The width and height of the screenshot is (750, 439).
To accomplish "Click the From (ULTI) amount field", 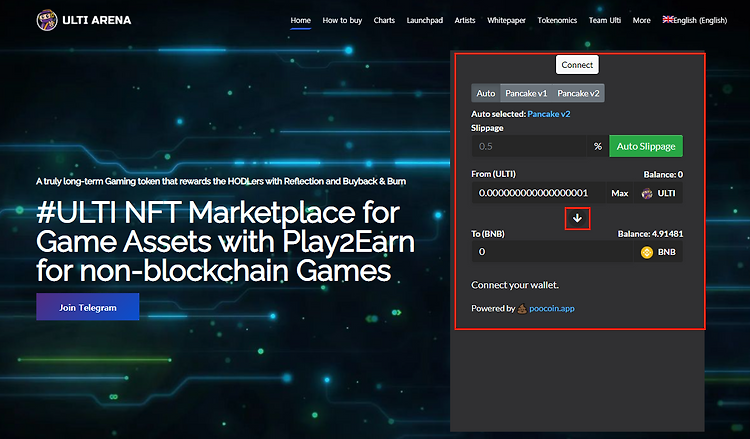I will 539,193.
